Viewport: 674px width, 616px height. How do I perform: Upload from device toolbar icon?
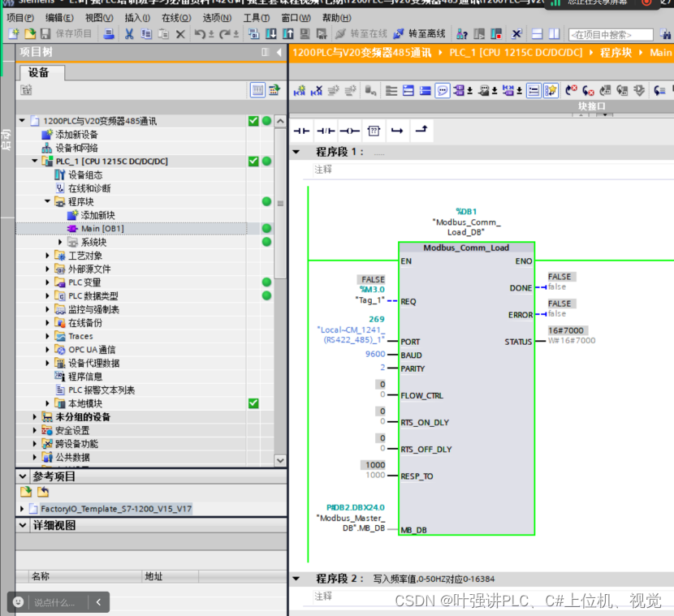click(x=288, y=34)
